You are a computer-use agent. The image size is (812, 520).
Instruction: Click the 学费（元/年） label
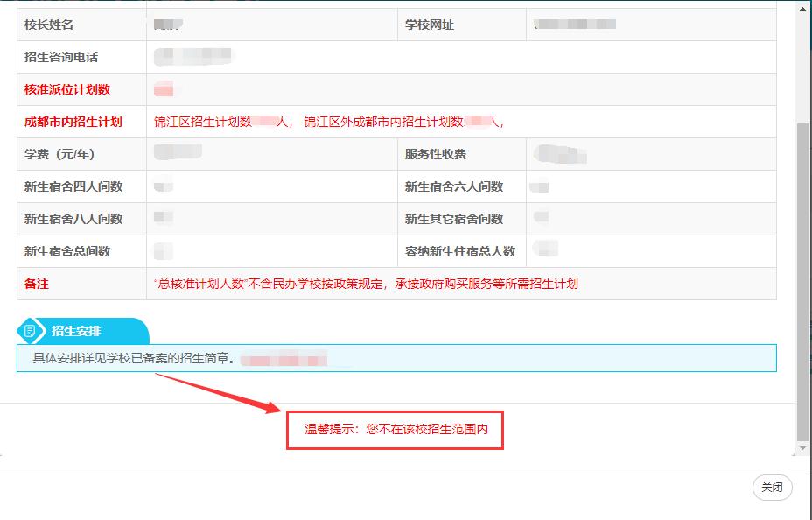pos(59,154)
